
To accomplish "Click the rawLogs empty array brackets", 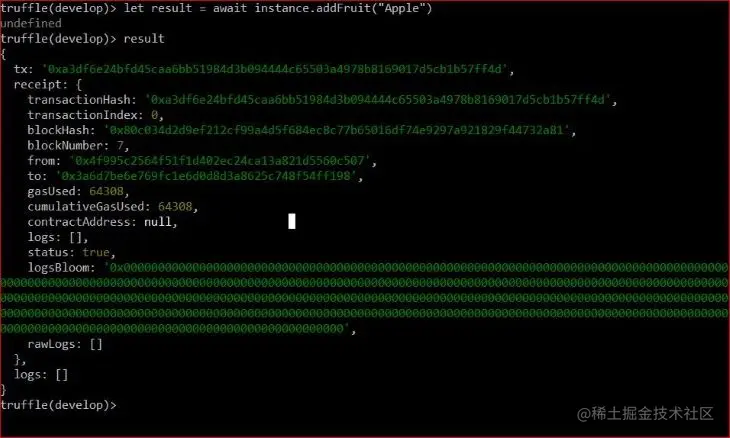I will (x=96, y=344).
